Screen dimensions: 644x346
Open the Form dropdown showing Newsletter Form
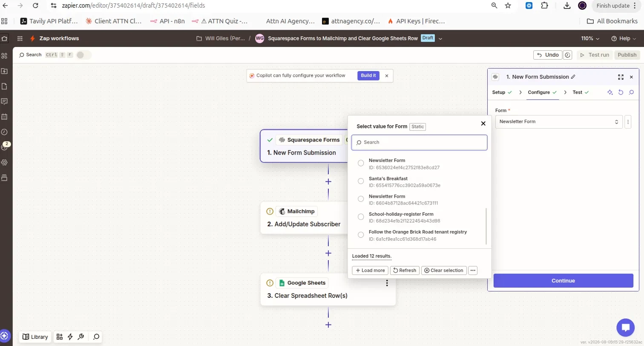click(559, 122)
